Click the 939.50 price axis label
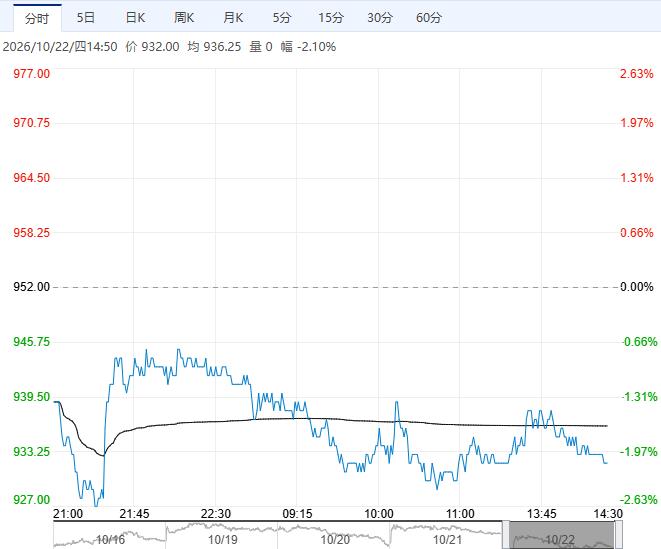Image resolution: width=661 pixels, height=549 pixels. point(31,397)
